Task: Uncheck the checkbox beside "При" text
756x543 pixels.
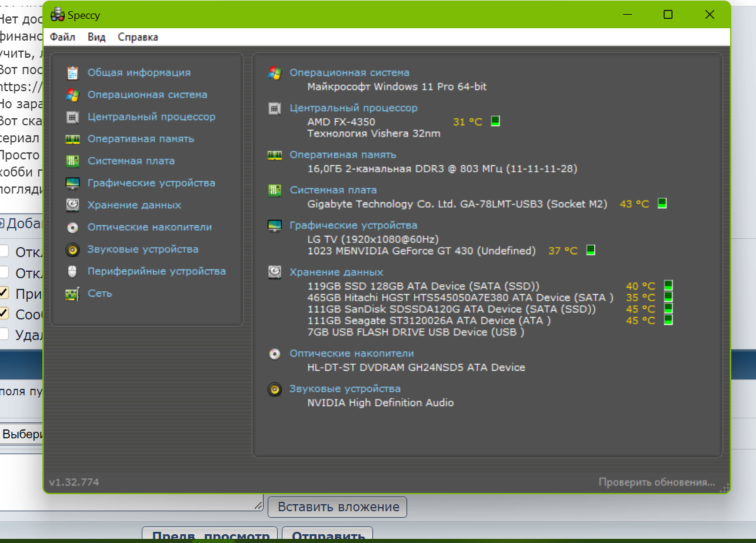Action: tap(4, 292)
